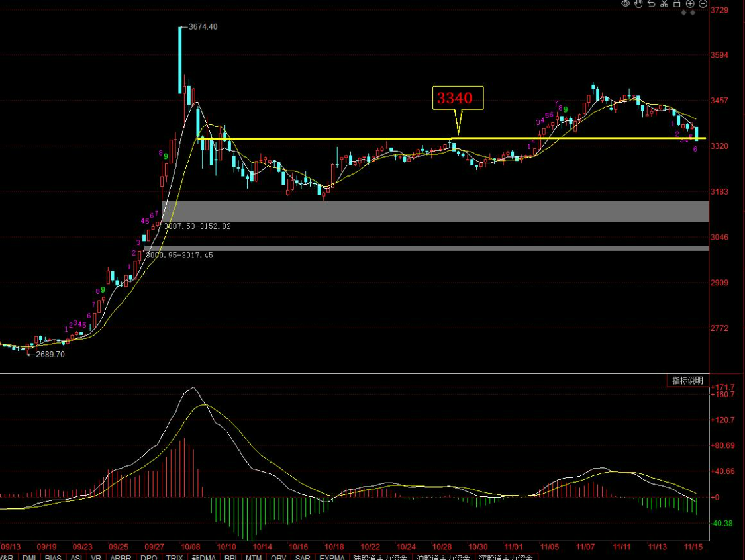This screenshot has height=560, width=745.
Task: Select the ASI indicator tab
Action: click(76, 557)
